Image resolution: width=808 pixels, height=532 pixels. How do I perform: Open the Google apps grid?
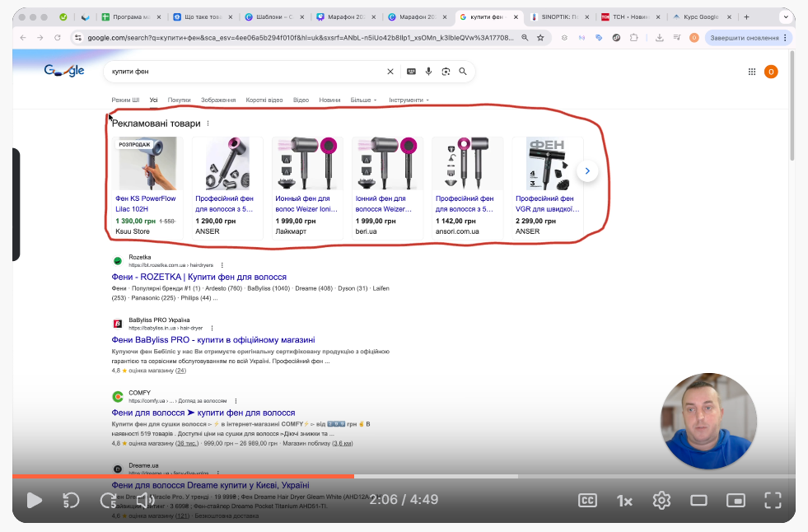[752, 72]
